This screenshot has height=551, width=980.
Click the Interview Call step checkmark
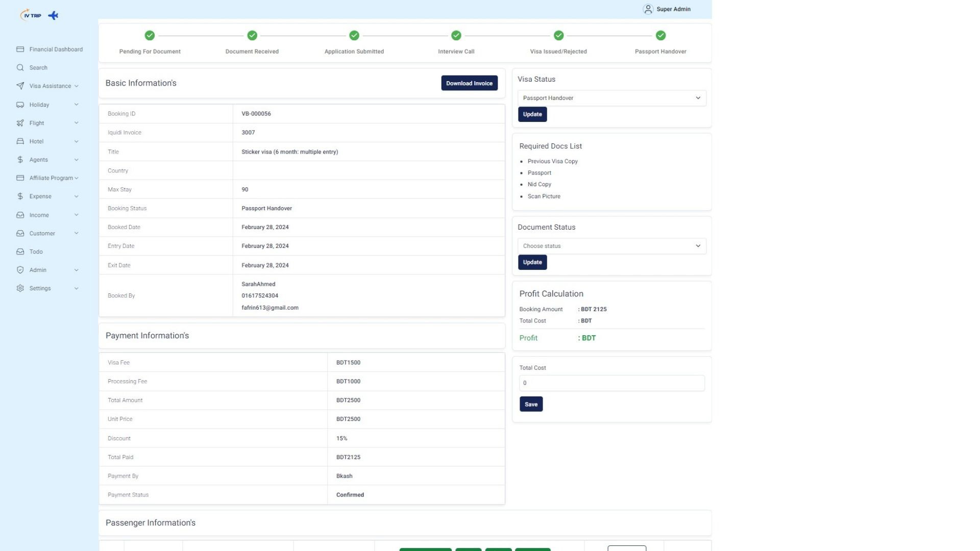pyautogui.click(x=456, y=35)
